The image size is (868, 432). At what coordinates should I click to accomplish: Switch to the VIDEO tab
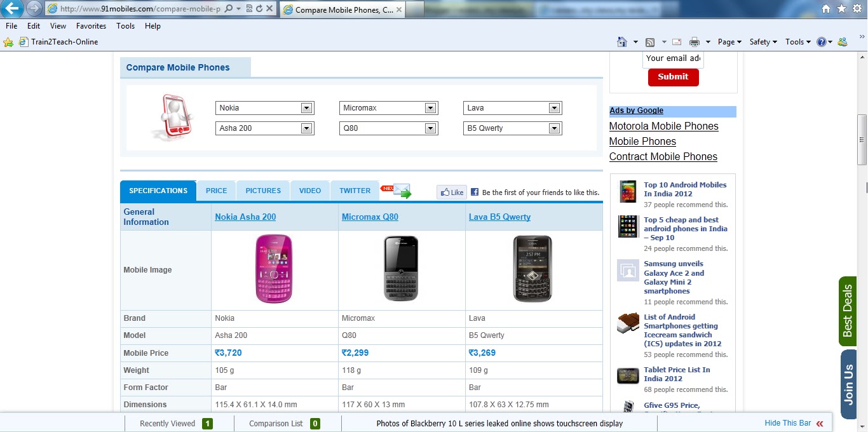(310, 191)
